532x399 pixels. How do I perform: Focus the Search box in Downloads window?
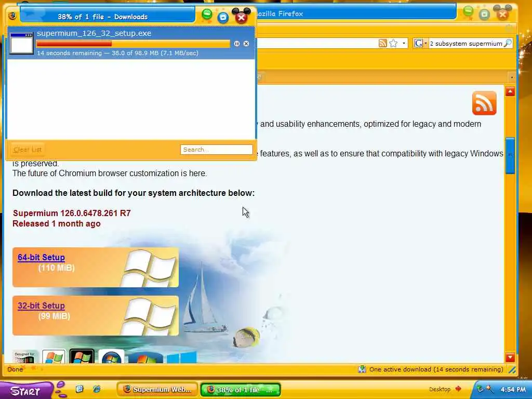(217, 150)
